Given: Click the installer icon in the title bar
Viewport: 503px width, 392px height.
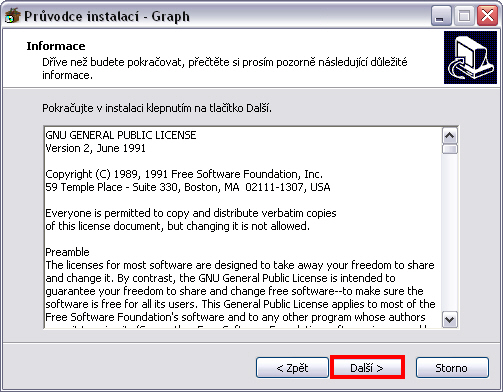Looking at the screenshot, I should tap(13, 15).
